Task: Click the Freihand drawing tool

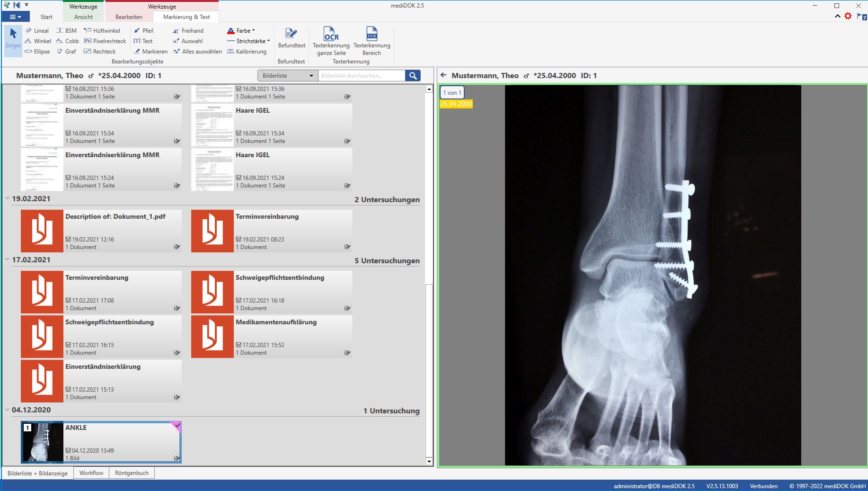Action: [188, 31]
